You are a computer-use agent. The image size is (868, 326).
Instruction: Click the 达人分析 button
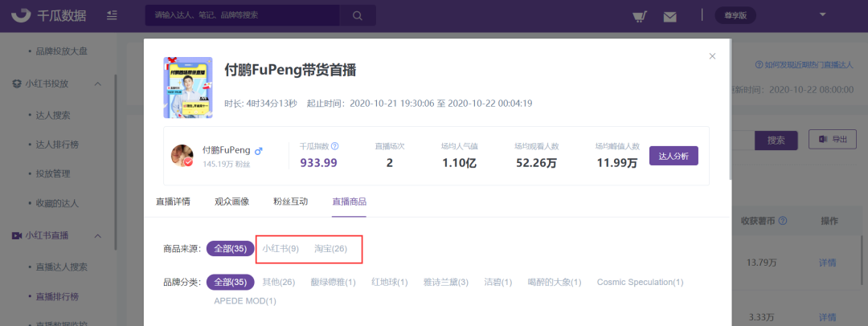pos(674,156)
